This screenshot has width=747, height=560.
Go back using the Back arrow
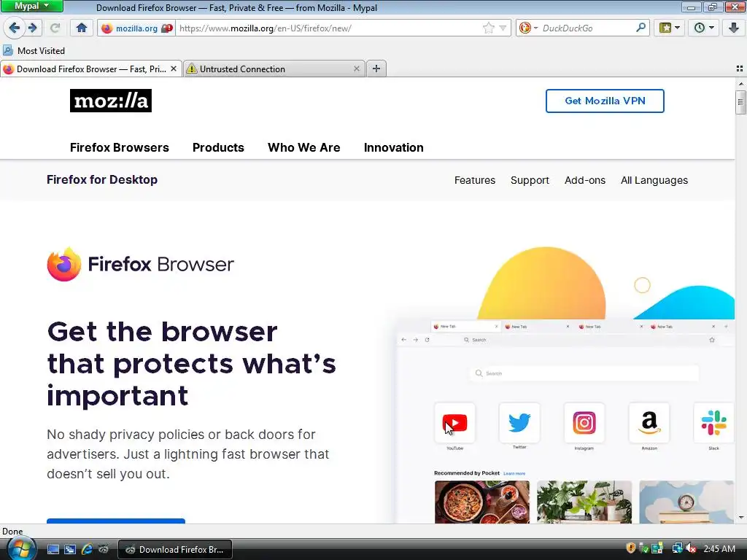15,28
